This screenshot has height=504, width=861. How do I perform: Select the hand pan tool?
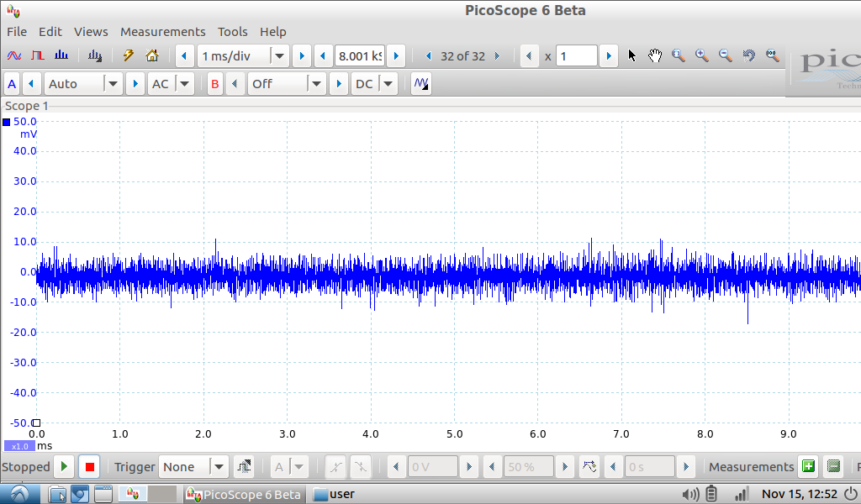655,56
